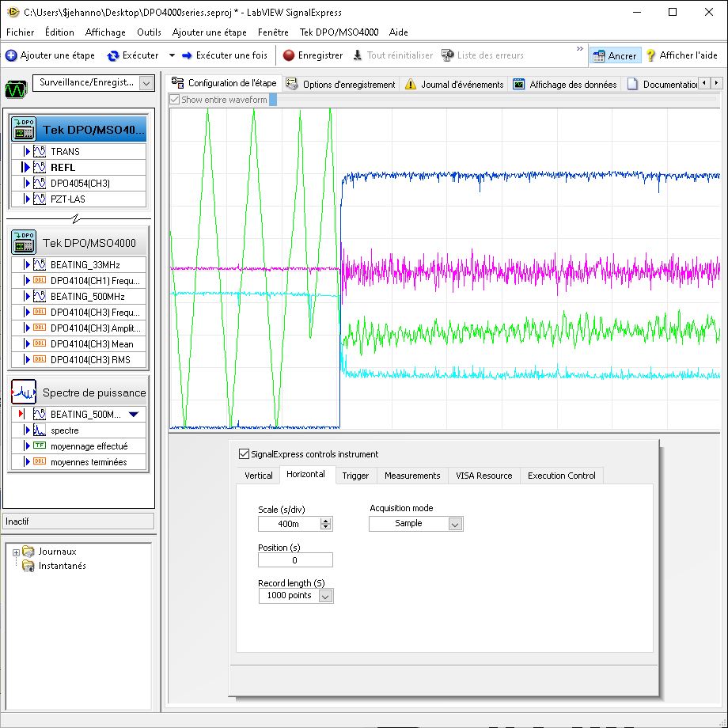Screen dimensions: 728x728
Task: Open the Outils menu
Action: click(149, 32)
